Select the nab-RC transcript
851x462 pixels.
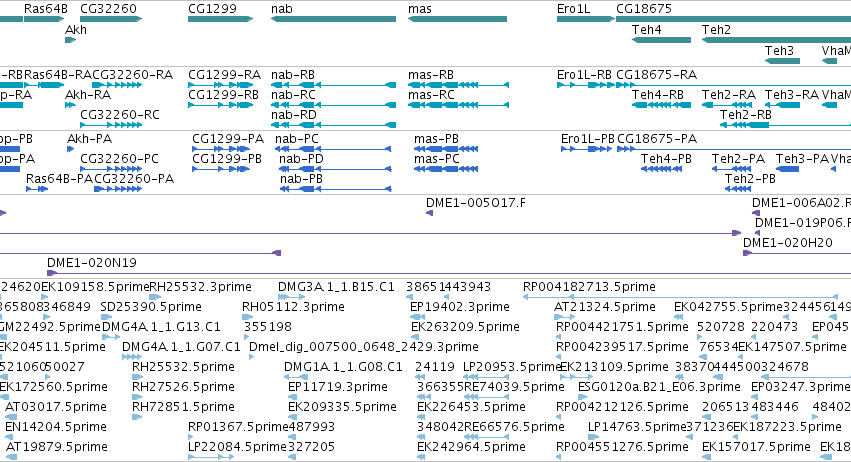pos(333,105)
